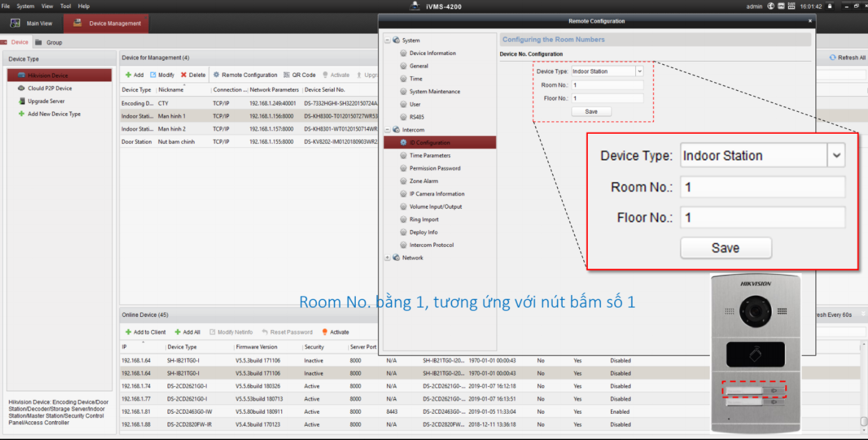868x440 pixels.
Task: Open the Device Type dropdown in small form
Action: pos(639,71)
